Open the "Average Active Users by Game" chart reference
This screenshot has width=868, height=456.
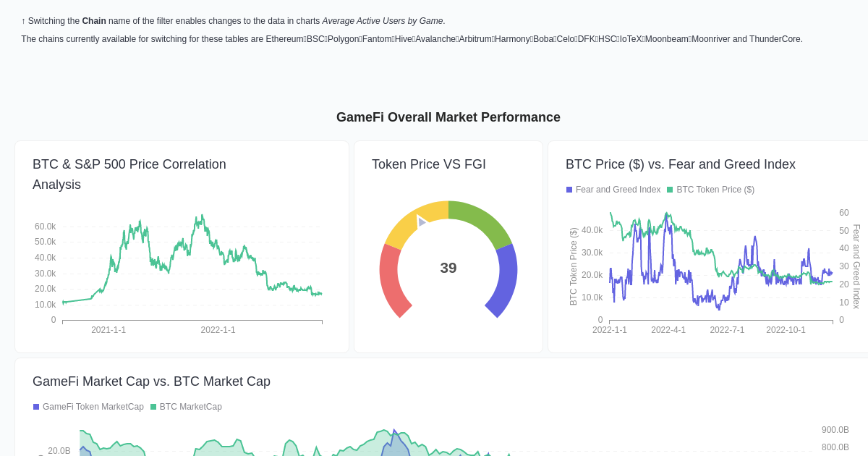[x=382, y=21]
